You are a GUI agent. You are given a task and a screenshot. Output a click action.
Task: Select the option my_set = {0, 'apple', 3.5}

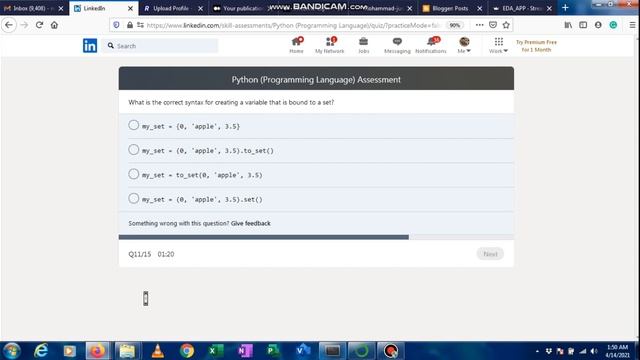(x=316, y=126)
